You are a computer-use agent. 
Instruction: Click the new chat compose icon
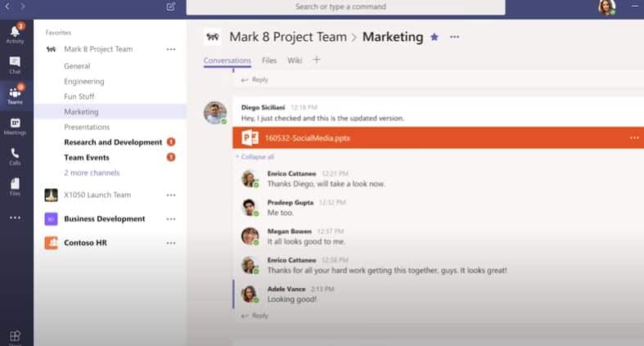pyautogui.click(x=171, y=7)
